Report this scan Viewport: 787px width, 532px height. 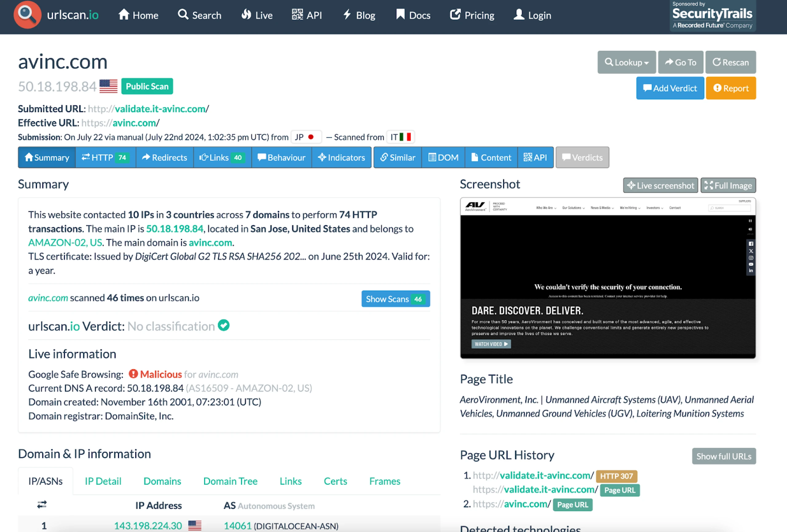pos(731,88)
